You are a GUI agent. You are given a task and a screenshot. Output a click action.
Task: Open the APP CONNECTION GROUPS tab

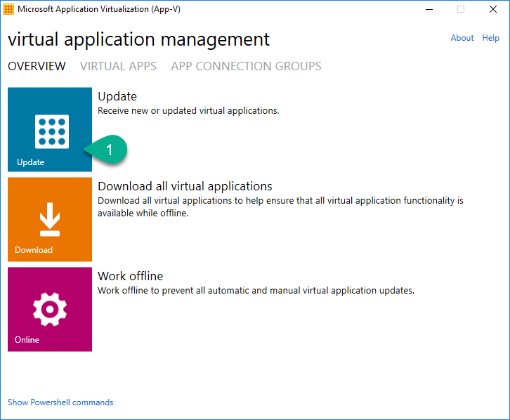tap(246, 66)
